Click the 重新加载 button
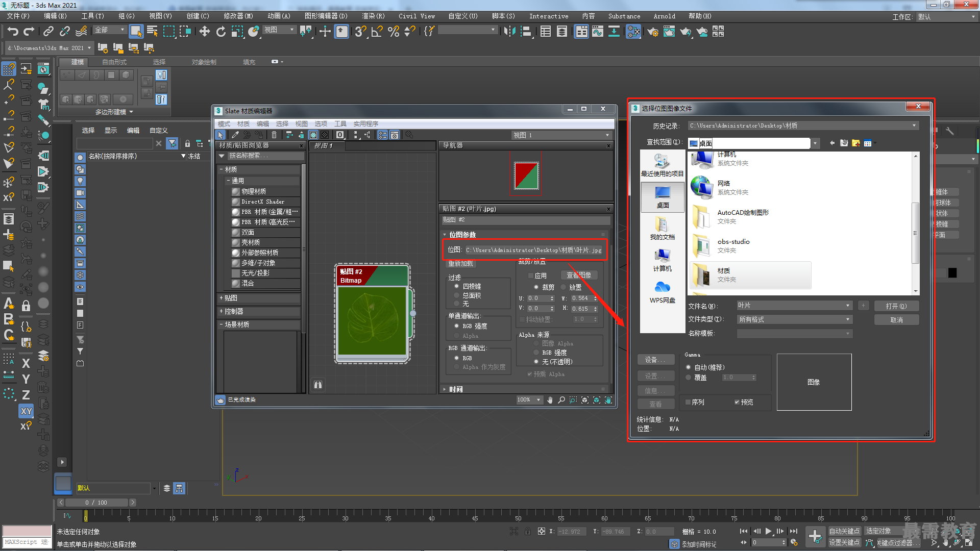The image size is (980, 551). [x=460, y=264]
